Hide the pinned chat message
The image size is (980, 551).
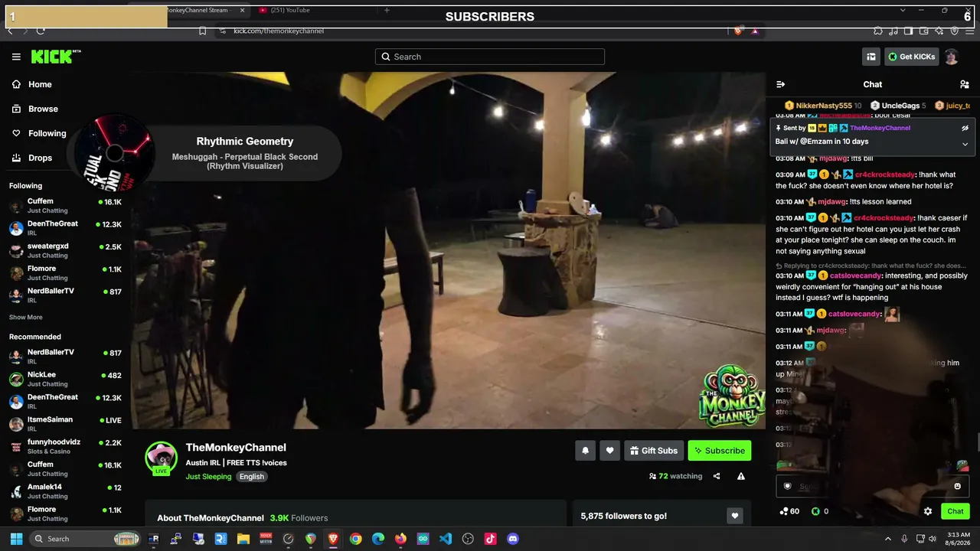pos(965,128)
